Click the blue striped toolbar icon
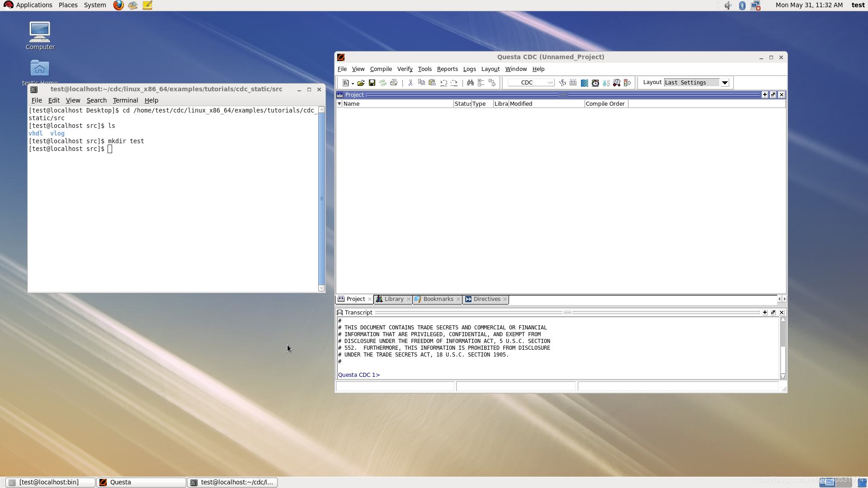 coord(585,83)
